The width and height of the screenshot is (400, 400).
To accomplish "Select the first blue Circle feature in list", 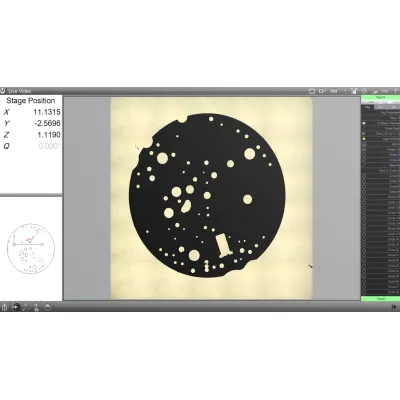I will (x=380, y=155).
